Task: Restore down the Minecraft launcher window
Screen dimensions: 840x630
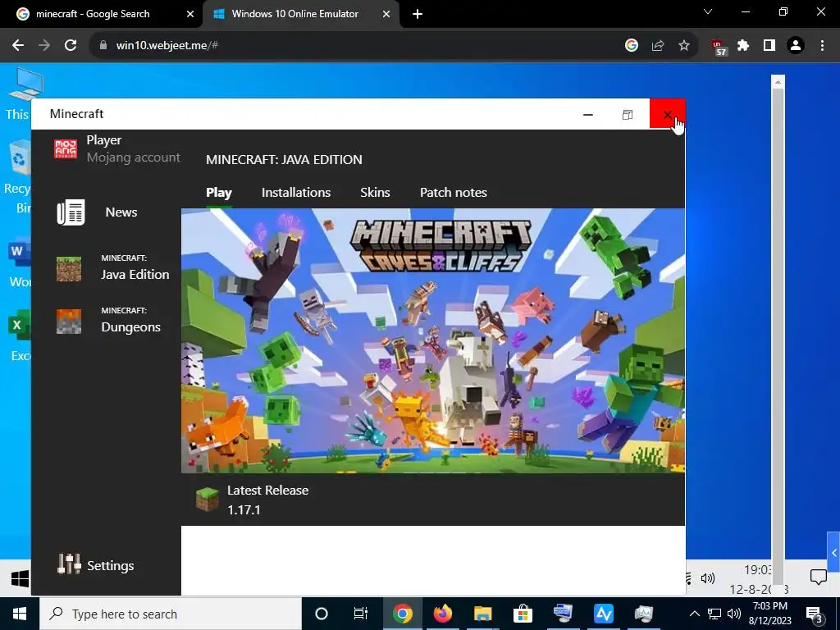Action: click(628, 114)
